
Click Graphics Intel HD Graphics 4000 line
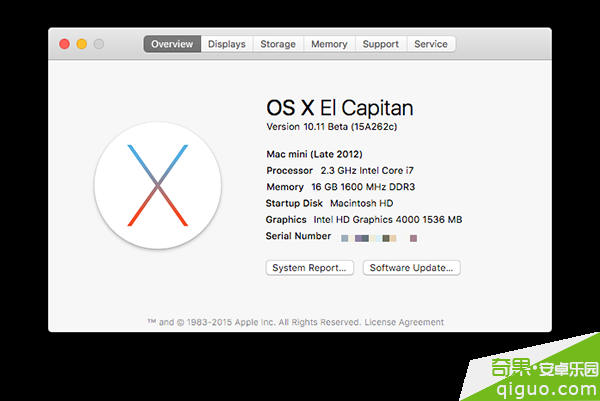(364, 220)
